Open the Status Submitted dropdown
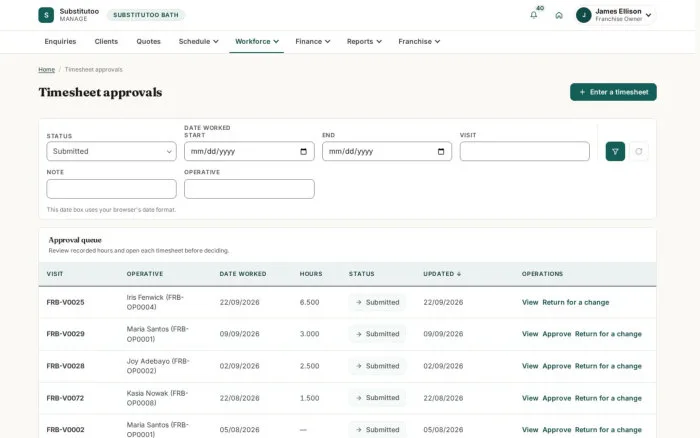The width and height of the screenshot is (700, 438). point(112,151)
